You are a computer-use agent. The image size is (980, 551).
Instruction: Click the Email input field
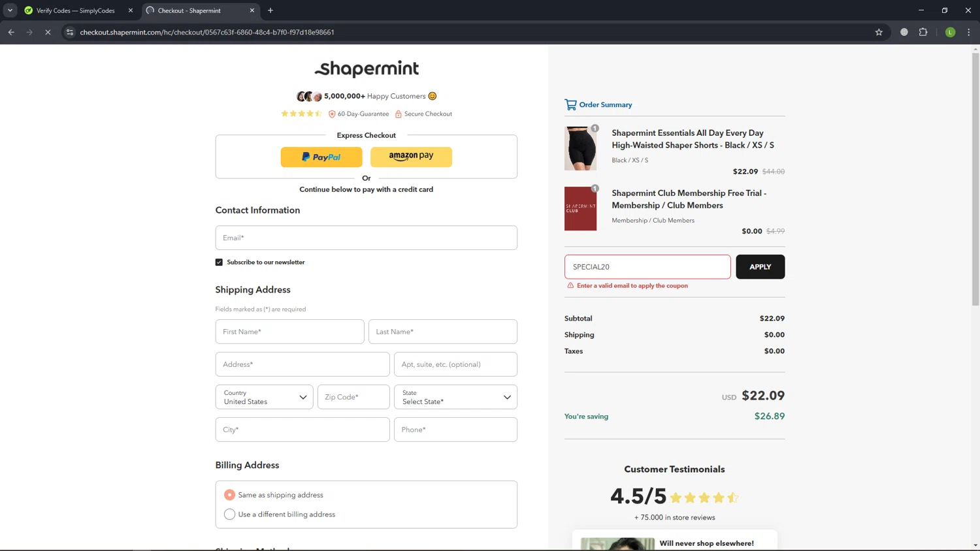367,238
